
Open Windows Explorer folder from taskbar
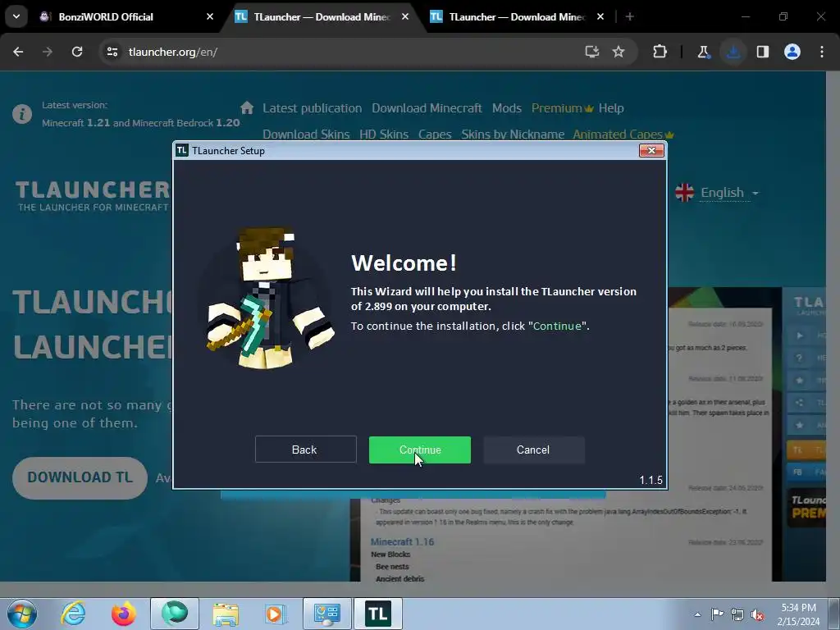(x=226, y=614)
